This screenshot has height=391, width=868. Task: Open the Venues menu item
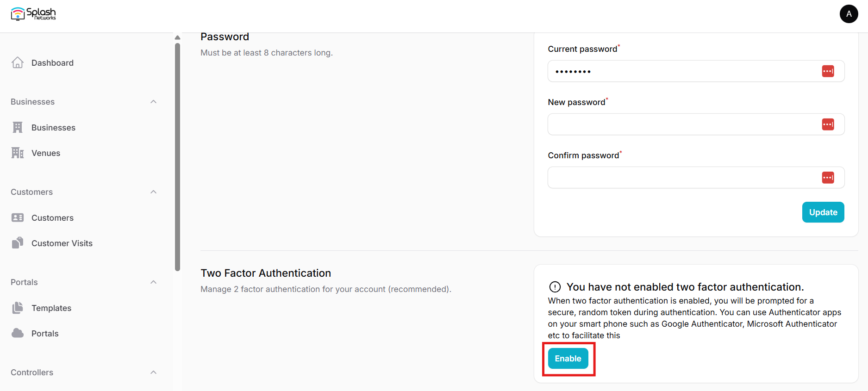[46, 153]
